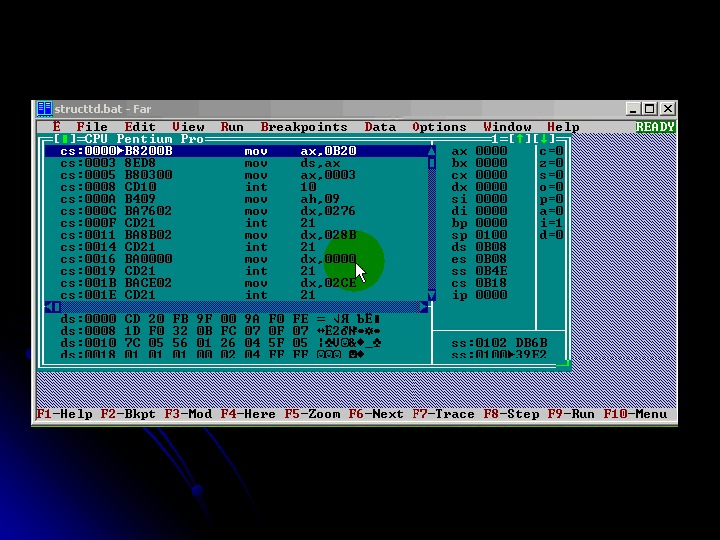The height and width of the screenshot is (540, 720).
Task: Open the Breakpoints menu
Action: 304,126
